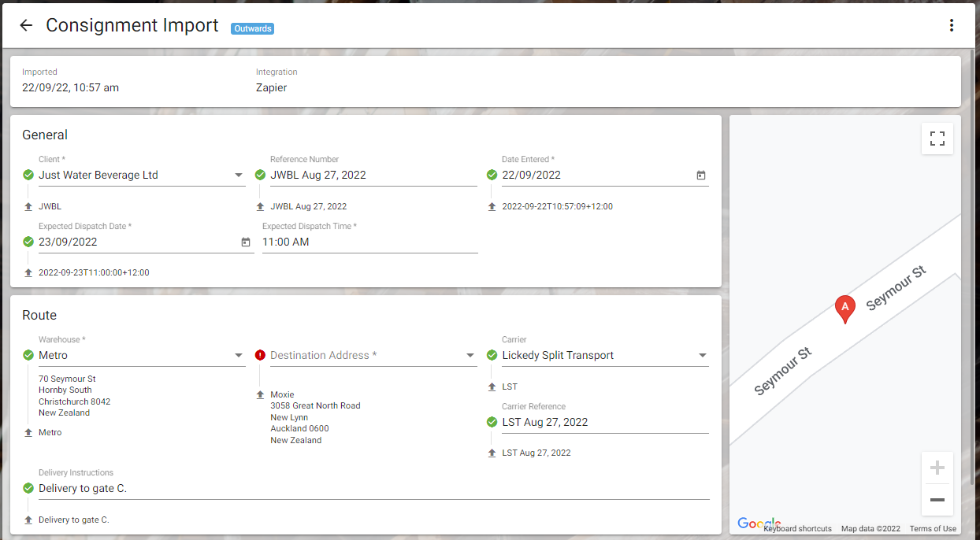Click the upload arrow icon beside Moxie
The height and width of the screenshot is (540, 980).
coord(260,394)
